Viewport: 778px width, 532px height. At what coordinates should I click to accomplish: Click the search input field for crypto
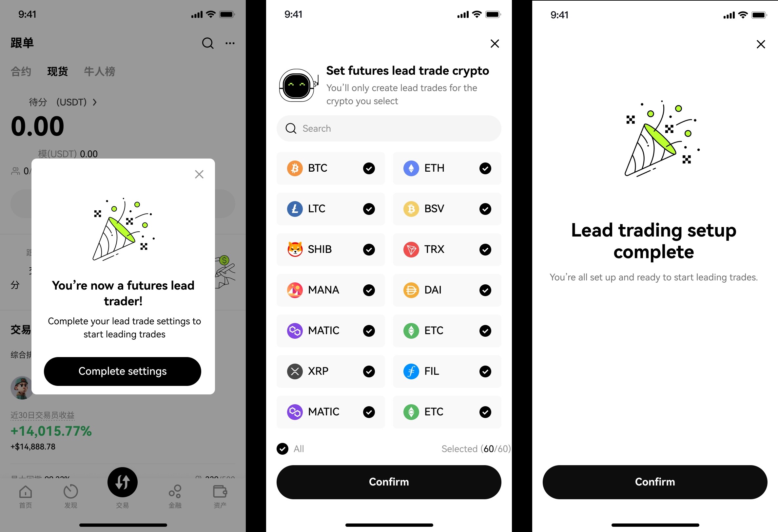[x=389, y=128]
